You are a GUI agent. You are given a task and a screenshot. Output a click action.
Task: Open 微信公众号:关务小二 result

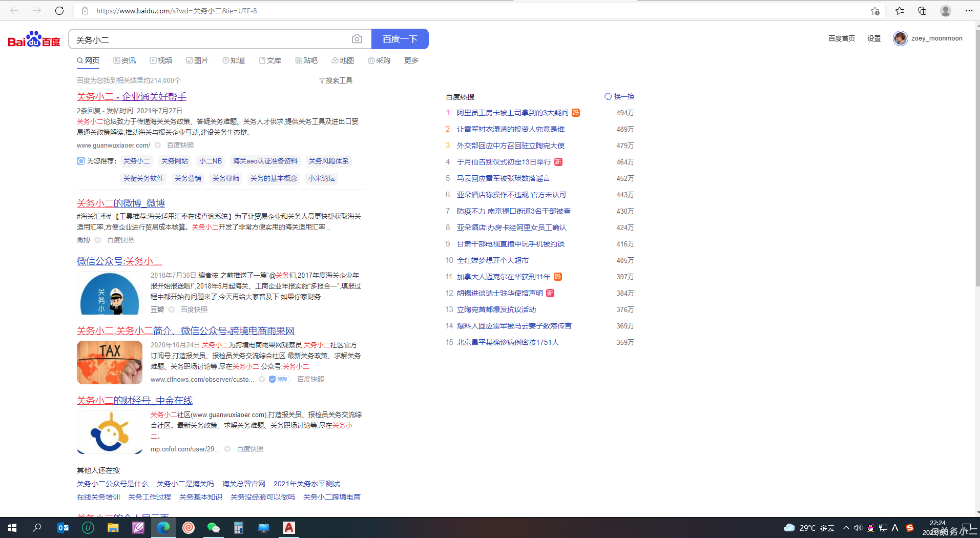[119, 261]
